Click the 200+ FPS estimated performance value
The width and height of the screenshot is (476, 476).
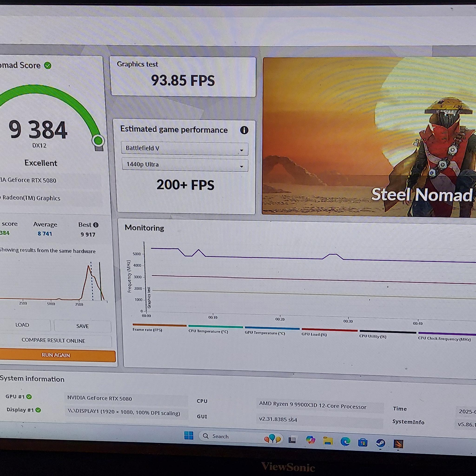coord(185,185)
